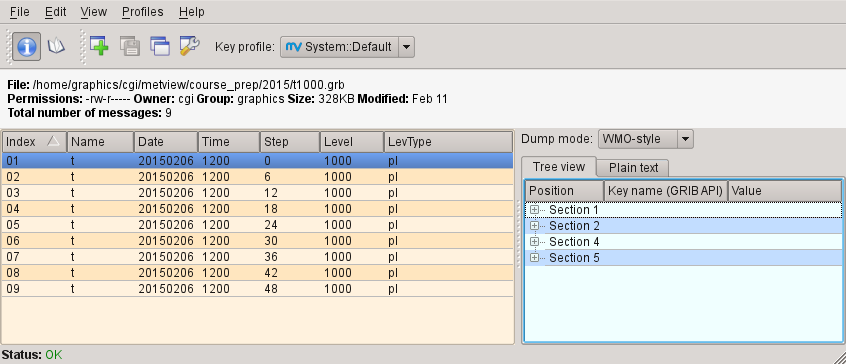
Task: Select message row with index 02
Action: (257, 177)
